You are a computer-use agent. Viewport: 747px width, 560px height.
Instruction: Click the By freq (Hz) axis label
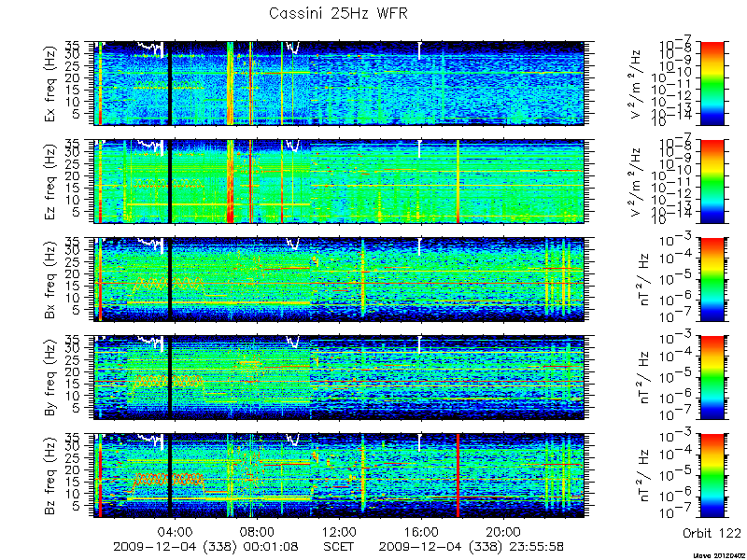50,377
